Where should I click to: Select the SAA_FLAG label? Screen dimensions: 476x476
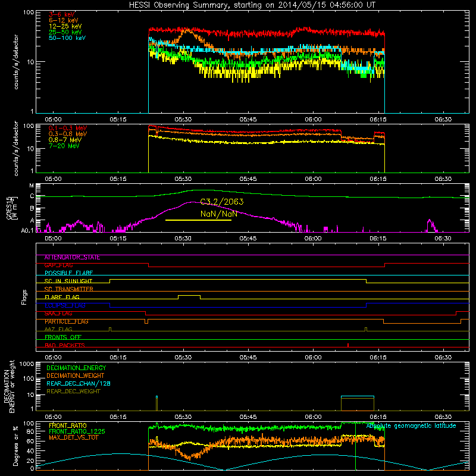pyautogui.click(x=58, y=314)
